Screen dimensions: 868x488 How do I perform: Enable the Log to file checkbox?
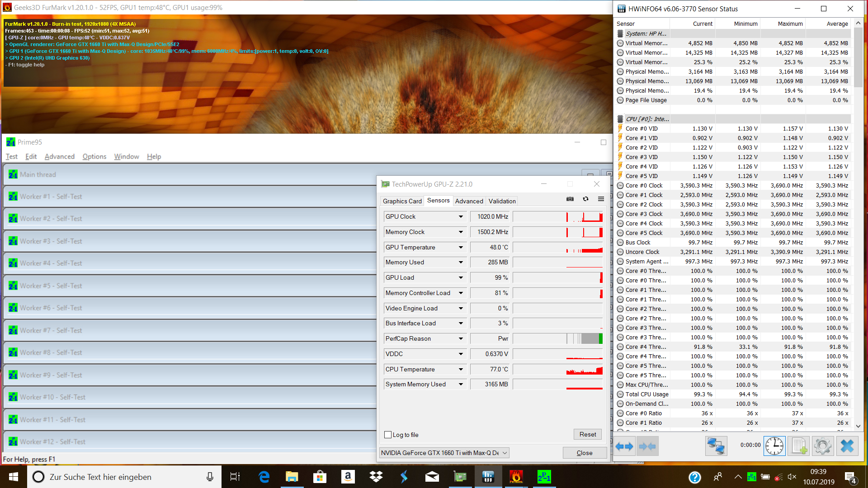(388, 435)
